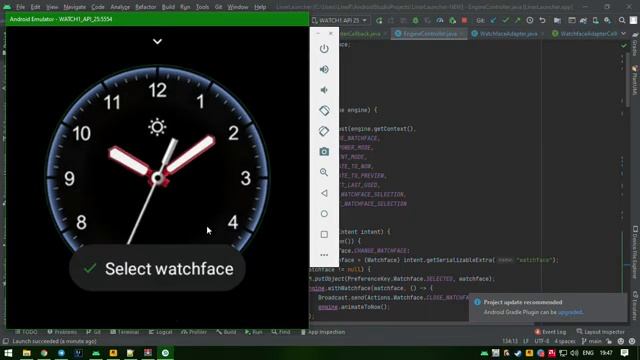Click the emulator Volume Up icon
This screenshot has width=640, height=360.
[324, 69]
